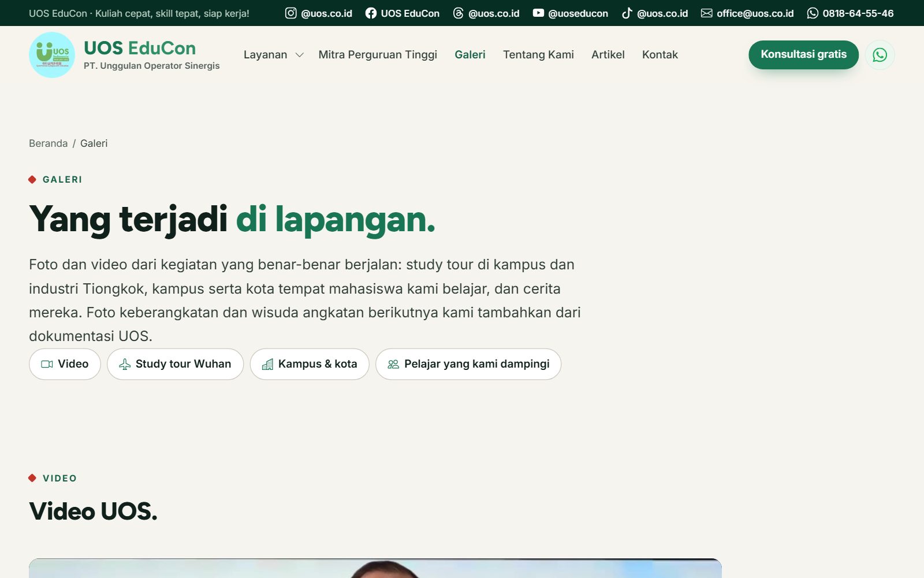The height and width of the screenshot is (578, 924).
Task: Click the Konsultasi gratis button
Action: [x=803, y=55]
